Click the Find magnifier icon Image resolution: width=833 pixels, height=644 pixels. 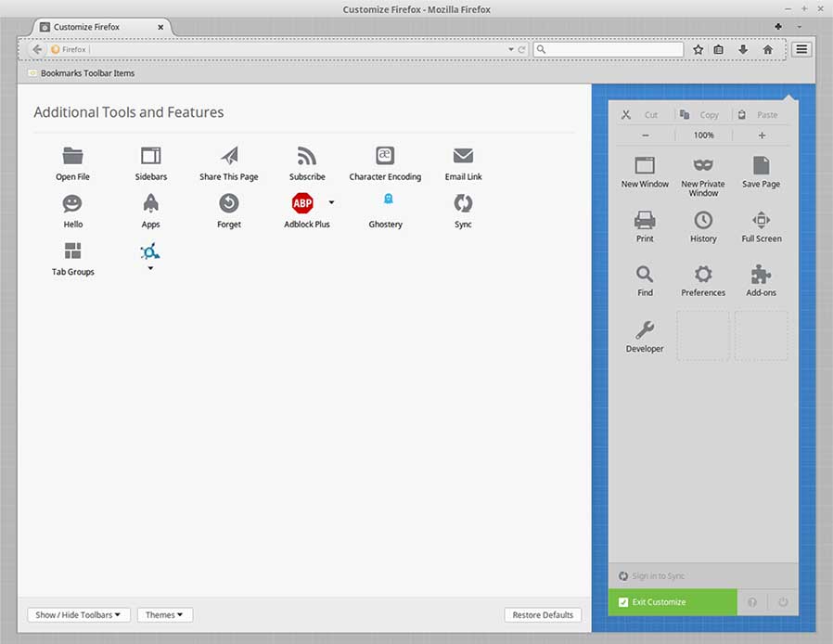click(645, 274)
